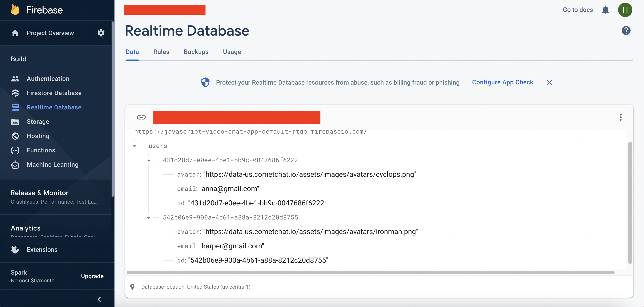Click the Authentication people icon

coord(15,79)
